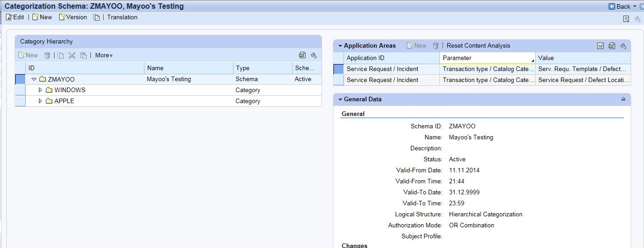Collapse the ZMAYOO tree node

pyautogui.click(x=34, y=79)
